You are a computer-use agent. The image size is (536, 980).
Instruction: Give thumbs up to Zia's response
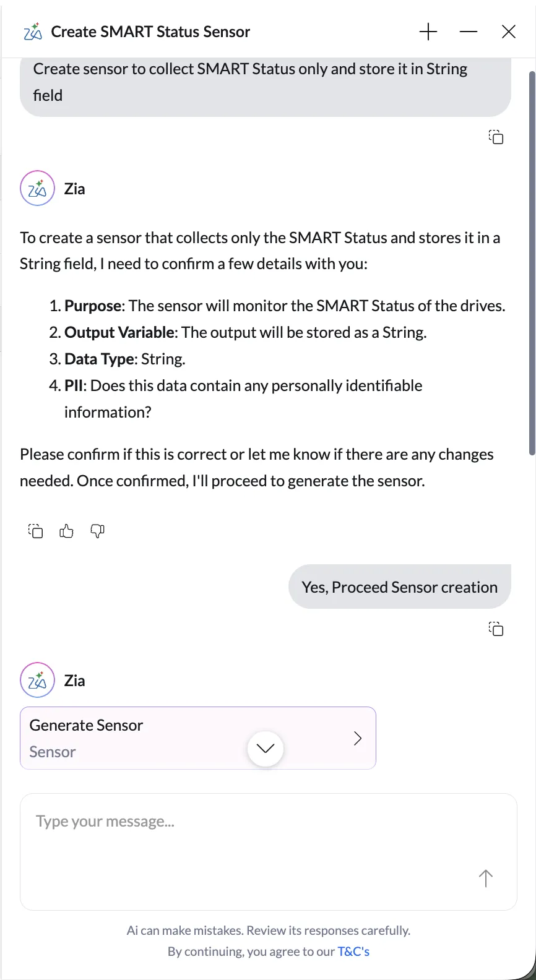pos(66,531)
